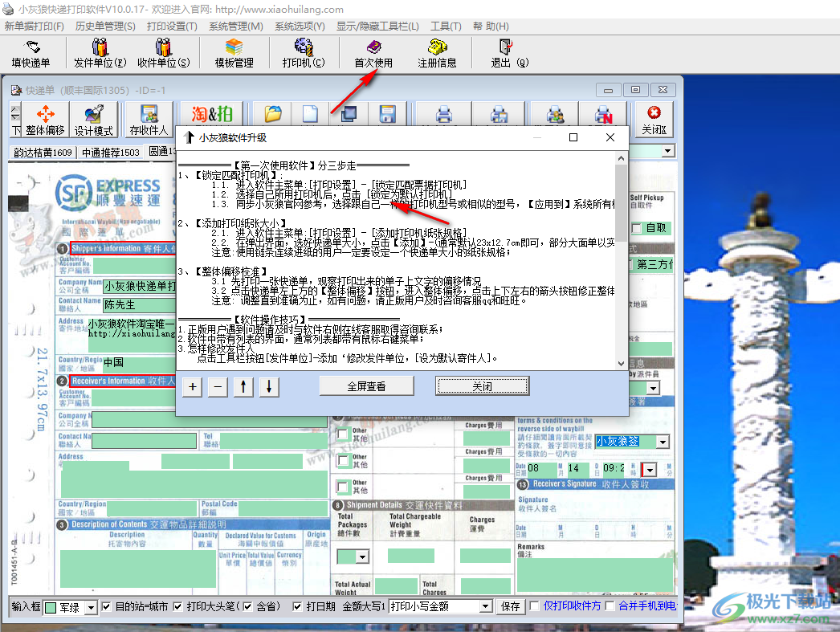Click 存收件人 save receiver icon

pos(149,120)
